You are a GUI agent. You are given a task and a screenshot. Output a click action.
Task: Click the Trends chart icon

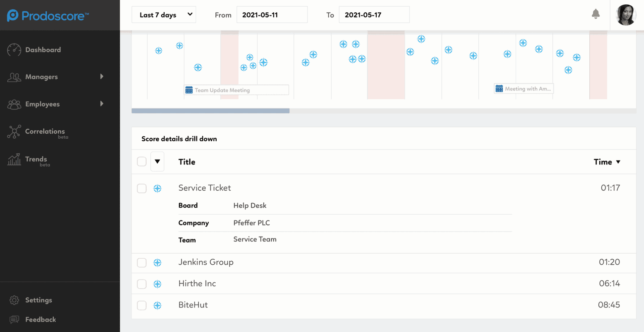(14, 159)
